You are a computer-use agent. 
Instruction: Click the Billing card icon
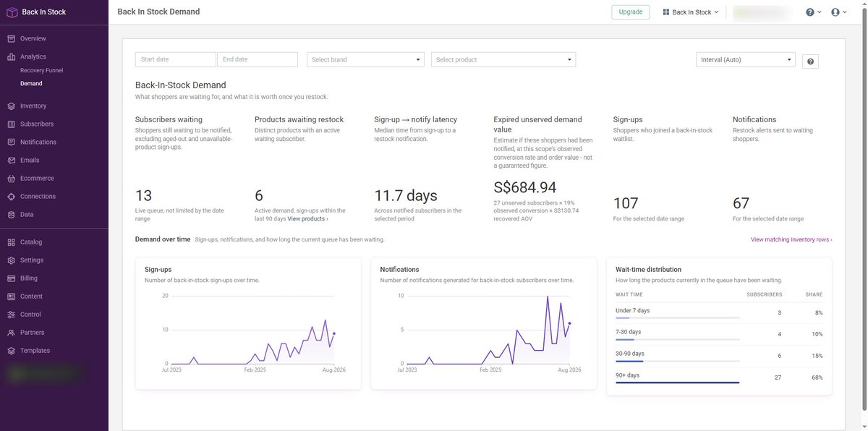12,278
